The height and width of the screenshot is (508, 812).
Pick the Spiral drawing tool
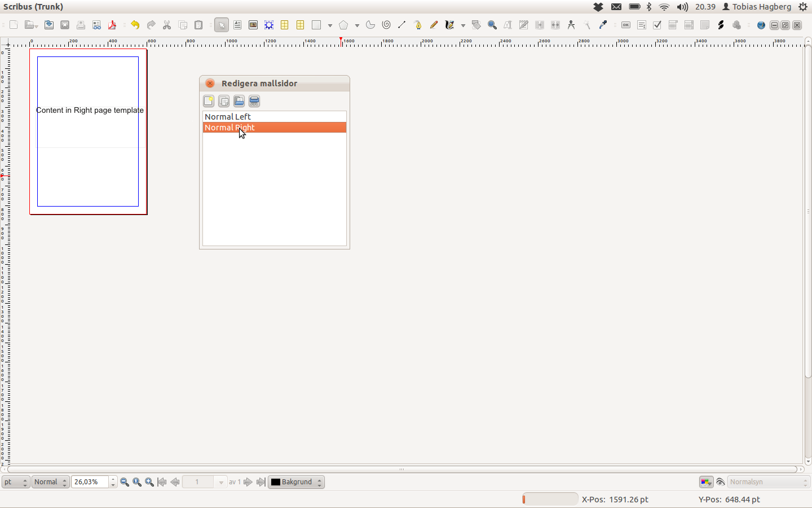[x=386, y=25]
